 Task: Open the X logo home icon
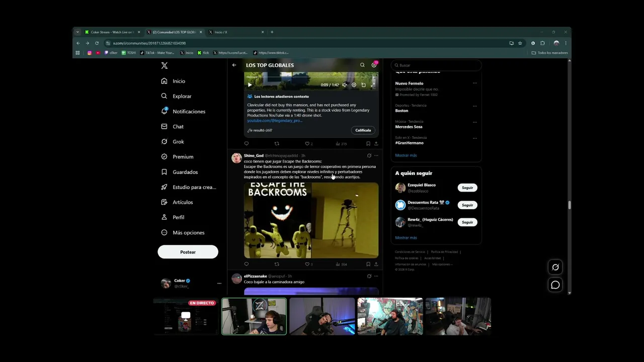pos(164,66)
